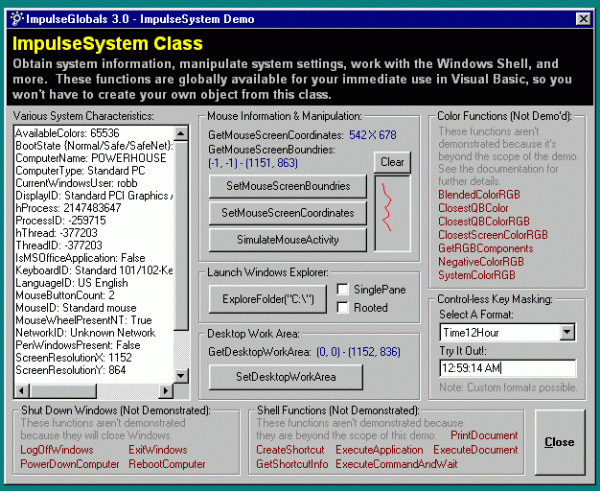The height and width of the screenshot is (491, 600).
Task: Click the ClosestQBColor function name
Action: (473, 208)
